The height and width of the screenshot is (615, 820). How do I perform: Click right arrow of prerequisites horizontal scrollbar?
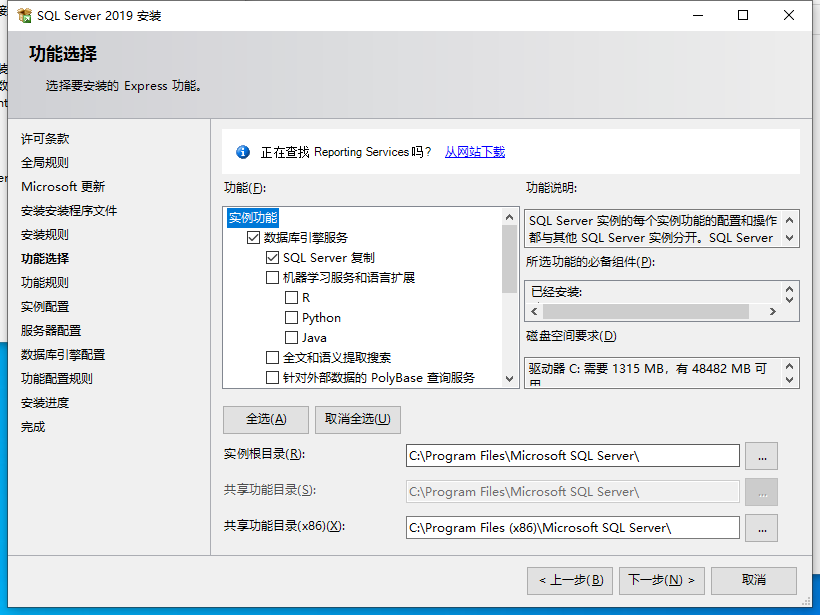pos(773,312)
